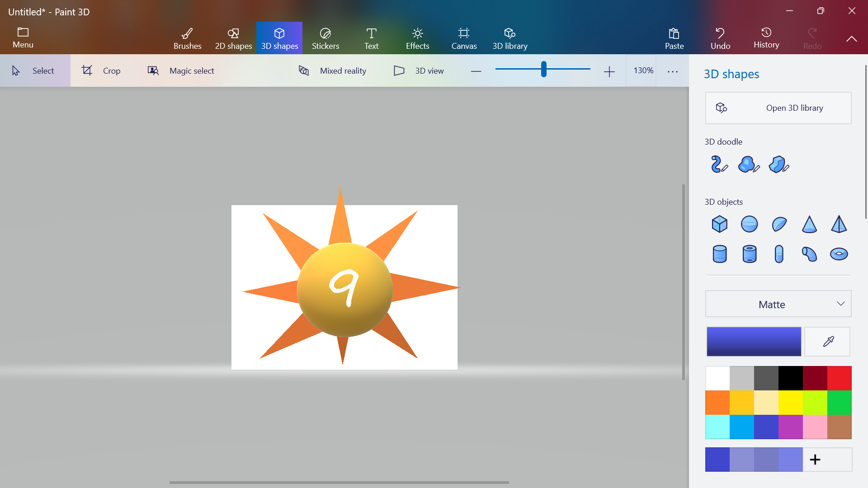Switch to the Stickers tab
Viewport: 868px width, 488px height.
325,38
